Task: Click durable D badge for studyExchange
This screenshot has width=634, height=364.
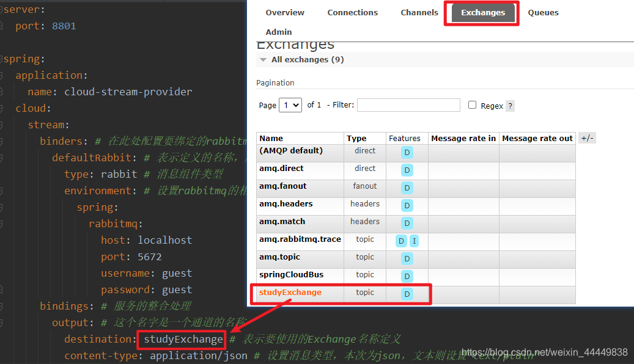Action: (407, 294)
